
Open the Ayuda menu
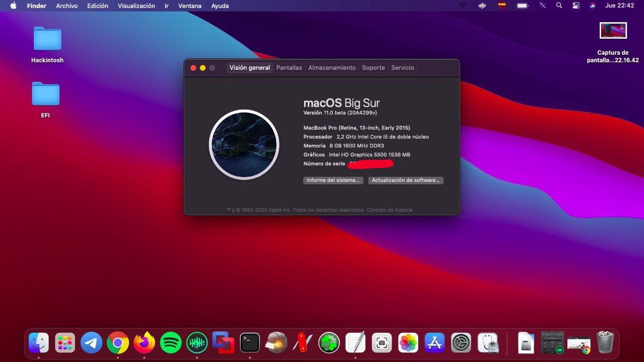(220, 6)
